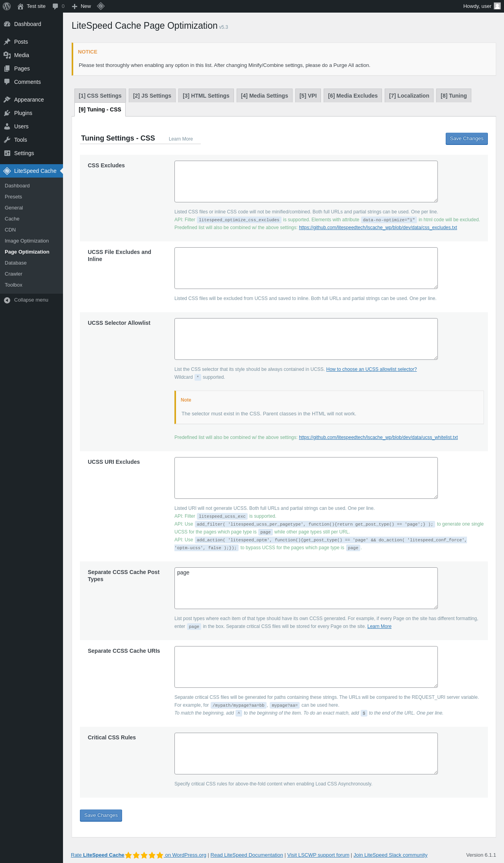504x863 pixels.
Task: Open the comments bubble icon in admin bar
Action: coord(56,6)
